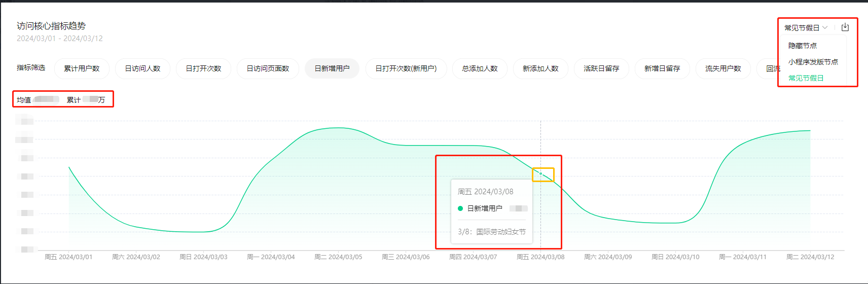Click the download chart icon
Image resolution: width=868 pixels, height=284 pixels.
pyautogui.click(x=845, y=27)
